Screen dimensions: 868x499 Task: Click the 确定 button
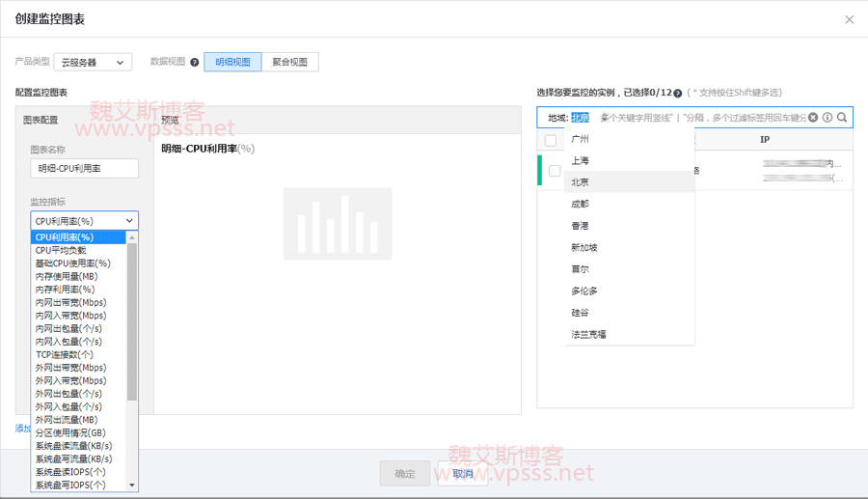[x=405, y=474]
